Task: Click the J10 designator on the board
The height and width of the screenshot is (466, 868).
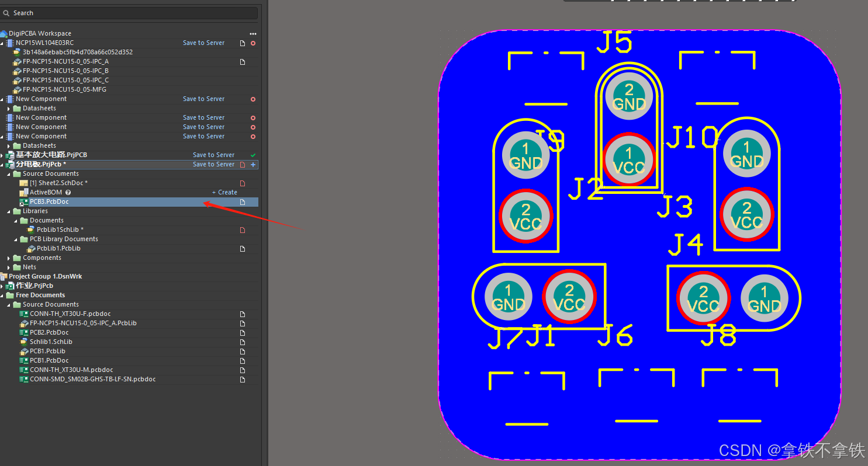Action: pyautogui.click(x=692, y=138)
